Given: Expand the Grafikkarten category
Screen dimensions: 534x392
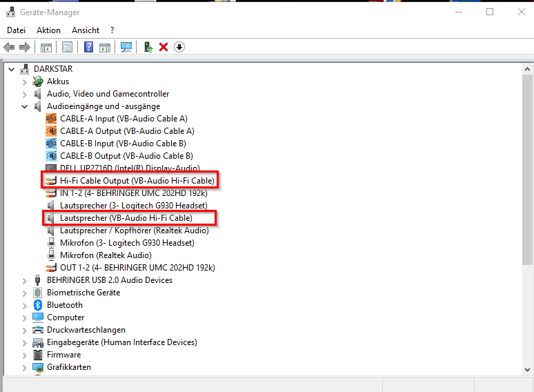Looking at the screenshot, I should point(25,367).
